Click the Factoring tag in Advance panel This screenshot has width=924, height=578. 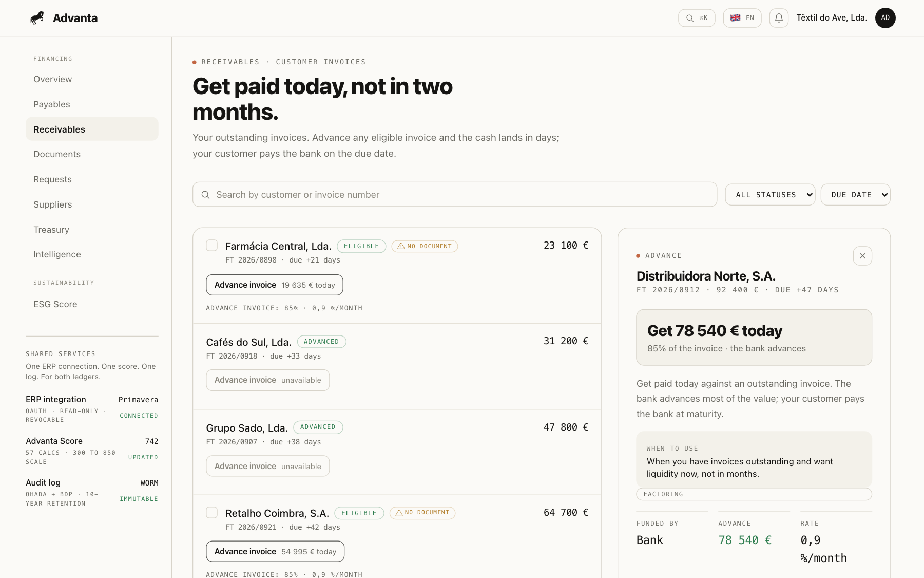pyautogui.click(x=754, y=494)
